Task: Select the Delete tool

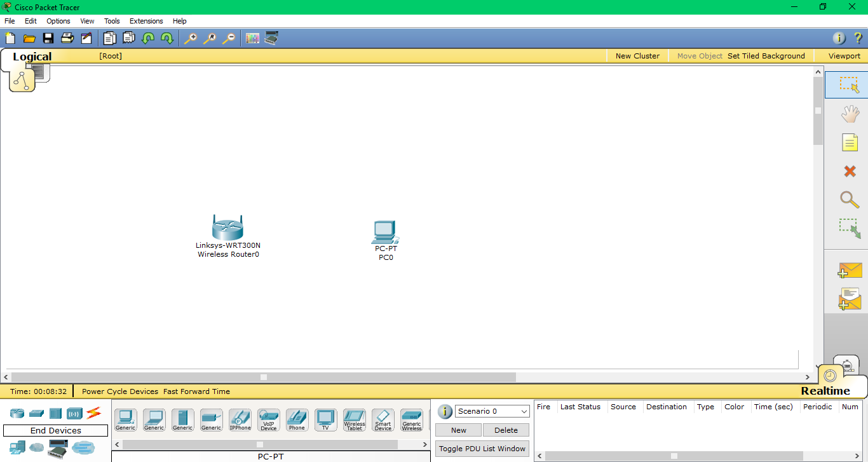Action: pos(850,171)
